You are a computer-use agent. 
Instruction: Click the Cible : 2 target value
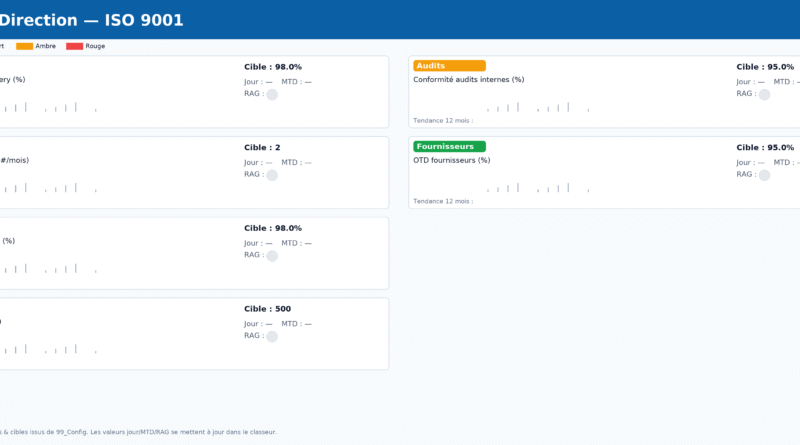pos(262,147)
